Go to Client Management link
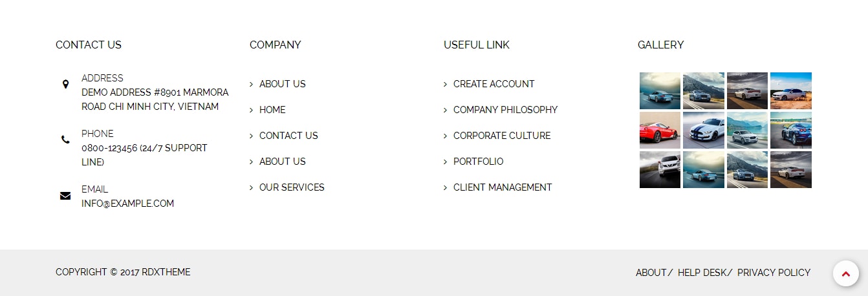This screenshot has height=296, width=868. 503,187
